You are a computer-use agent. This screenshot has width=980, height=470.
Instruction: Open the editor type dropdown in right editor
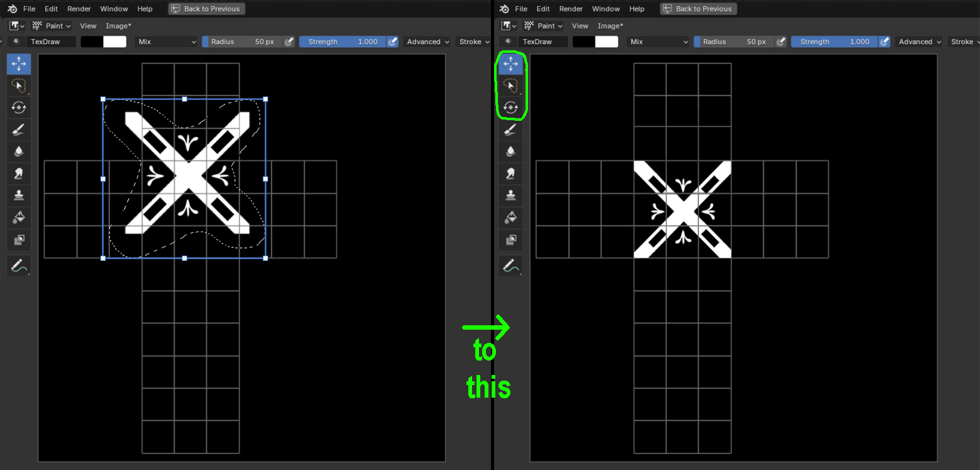pos(509,26)
